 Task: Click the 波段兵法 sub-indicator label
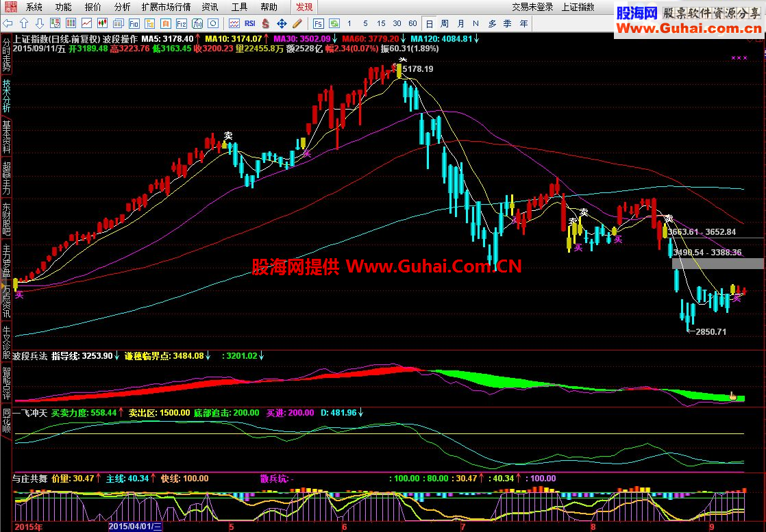click(x=30, y=356)
